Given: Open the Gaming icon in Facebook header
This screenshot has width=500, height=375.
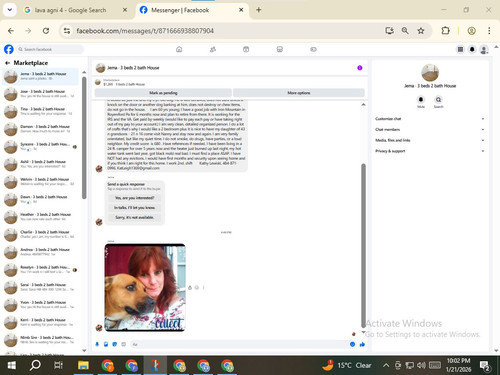Looking at the screenshot, I should coord(313,49).
